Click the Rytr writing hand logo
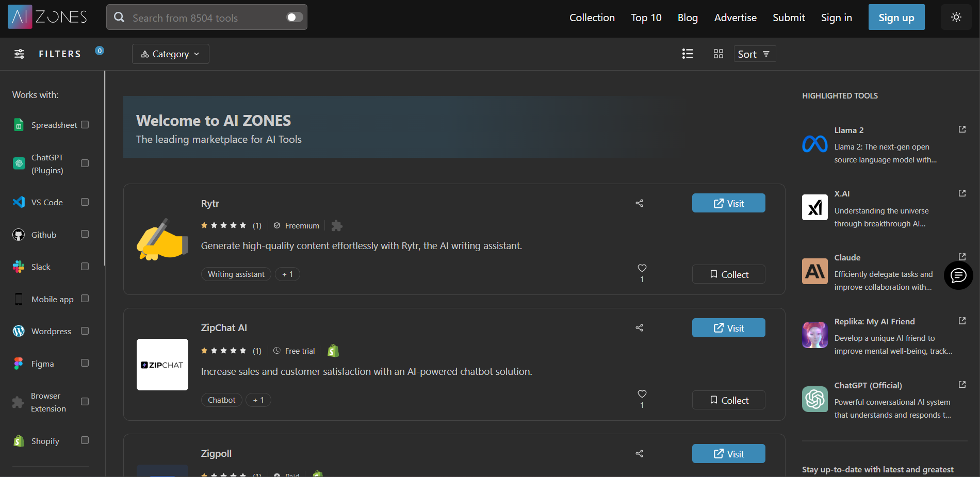 pos(162,239)
